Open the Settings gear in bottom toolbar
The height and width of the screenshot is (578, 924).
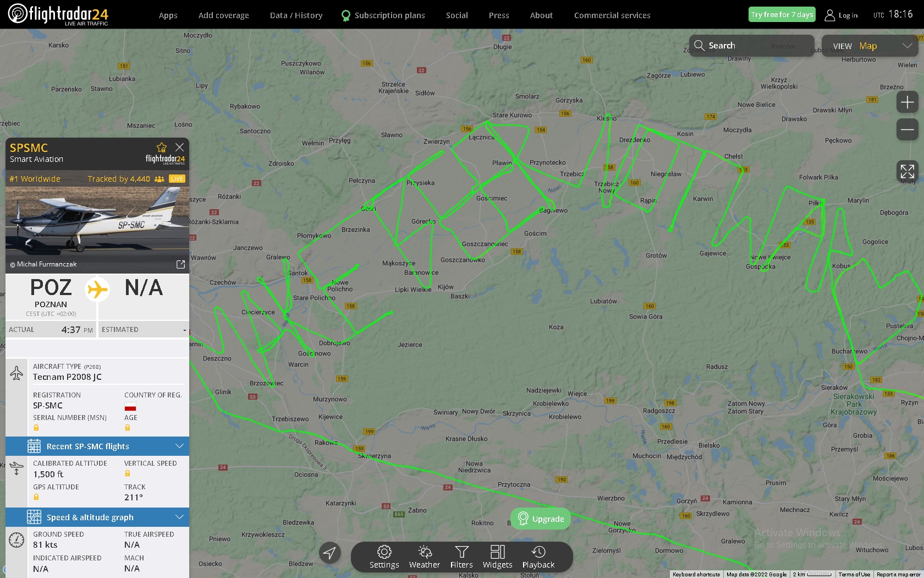click(384, 556)
